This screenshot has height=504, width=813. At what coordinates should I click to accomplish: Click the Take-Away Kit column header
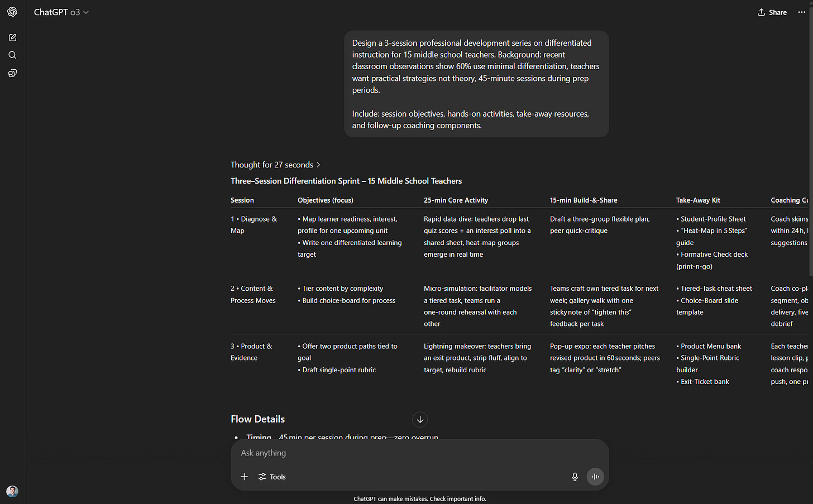click(698, 200)
